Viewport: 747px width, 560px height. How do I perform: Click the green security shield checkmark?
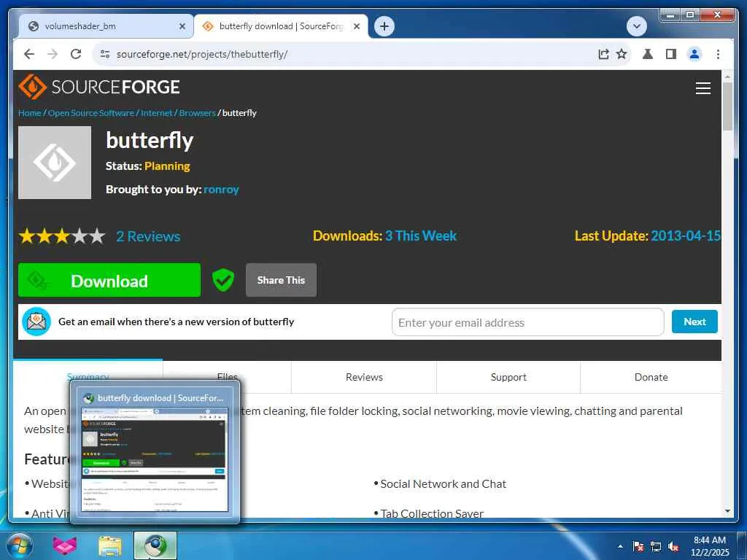(x=223, y=280)
